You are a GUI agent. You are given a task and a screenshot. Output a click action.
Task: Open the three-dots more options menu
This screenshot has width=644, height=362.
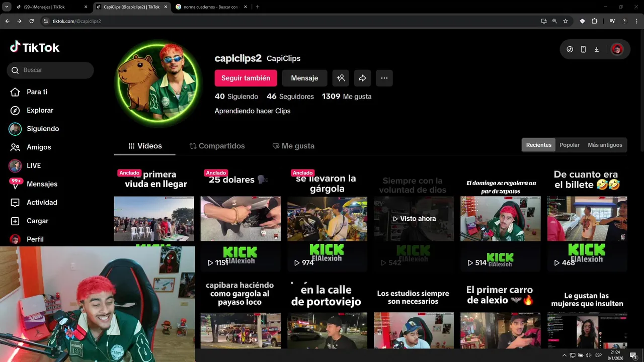click(x=384, y=78)
